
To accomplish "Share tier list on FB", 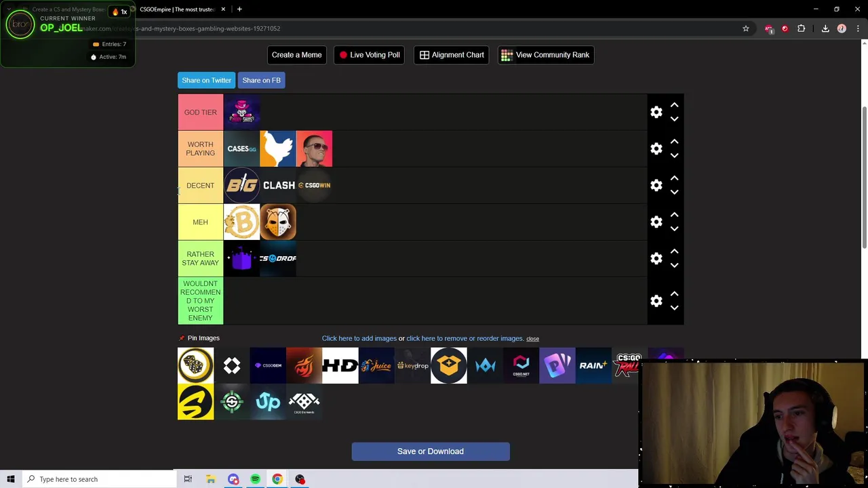I will click(x=261, y=80).
